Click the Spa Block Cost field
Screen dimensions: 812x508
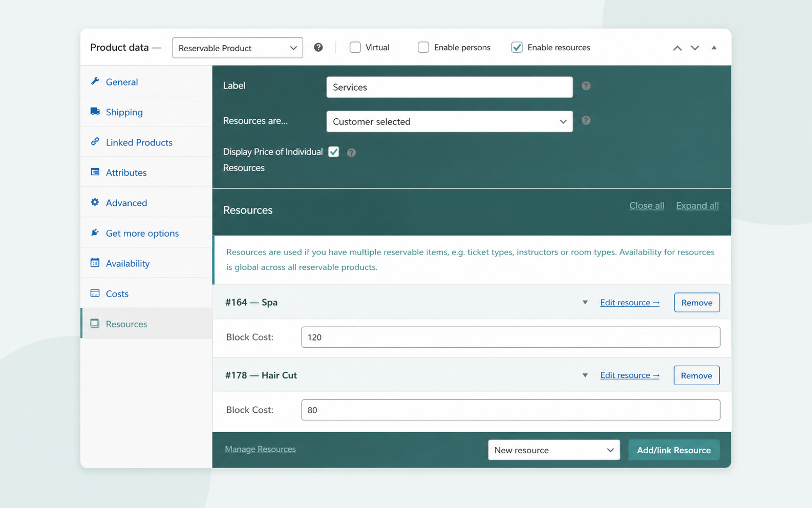tap(511, 337)
